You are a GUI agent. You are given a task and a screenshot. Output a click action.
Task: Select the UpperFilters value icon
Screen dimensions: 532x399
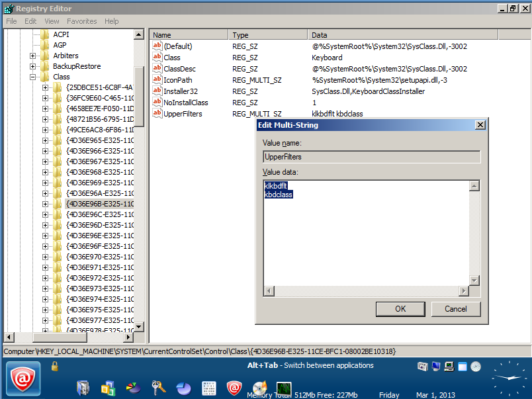[x=157, y=113]
